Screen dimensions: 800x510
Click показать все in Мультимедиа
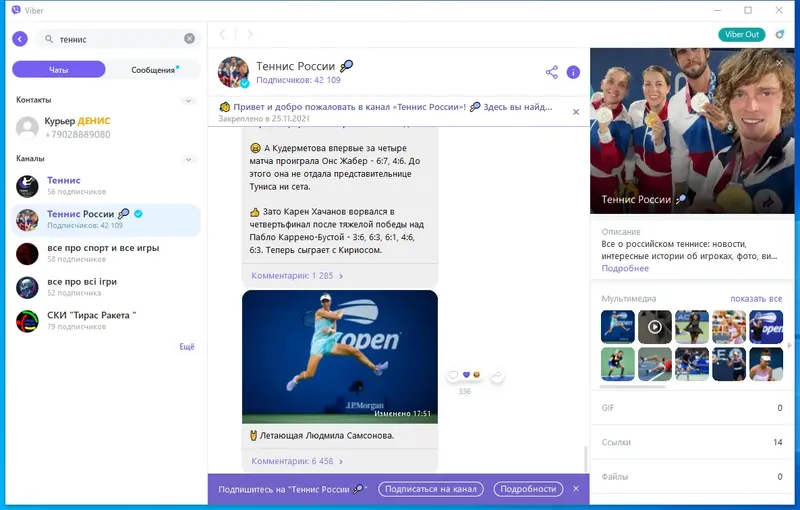click(756, 299)
